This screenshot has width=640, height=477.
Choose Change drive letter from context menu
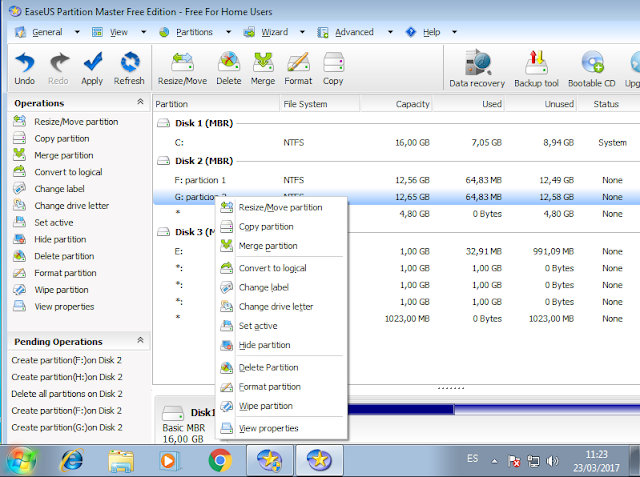point(281,306)
